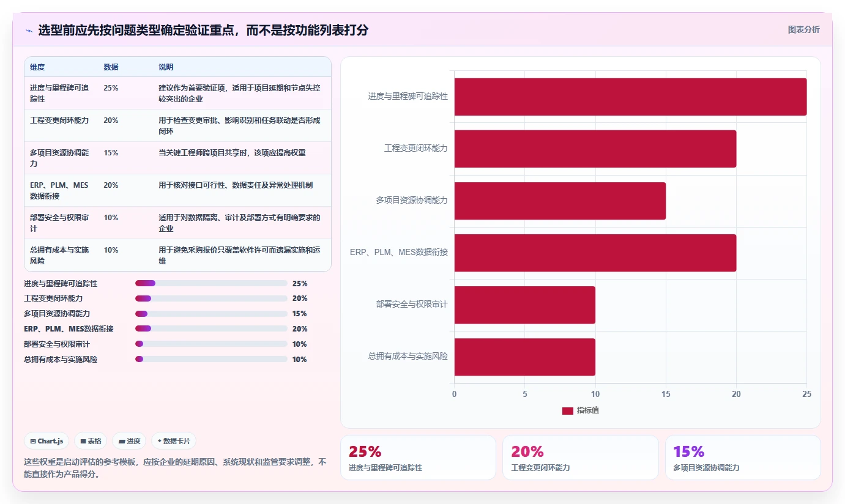Click the 维度 table column header
This screenshot has height=504, width=845.
37,67
